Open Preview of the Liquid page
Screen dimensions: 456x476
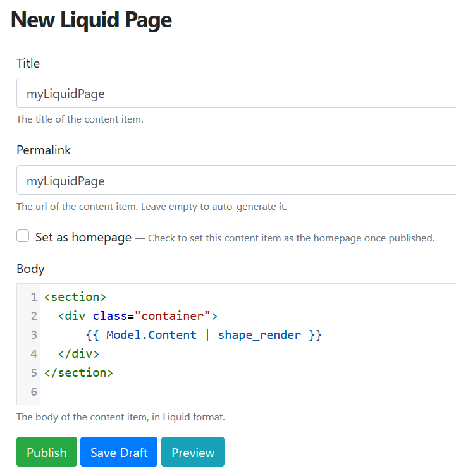193,451
